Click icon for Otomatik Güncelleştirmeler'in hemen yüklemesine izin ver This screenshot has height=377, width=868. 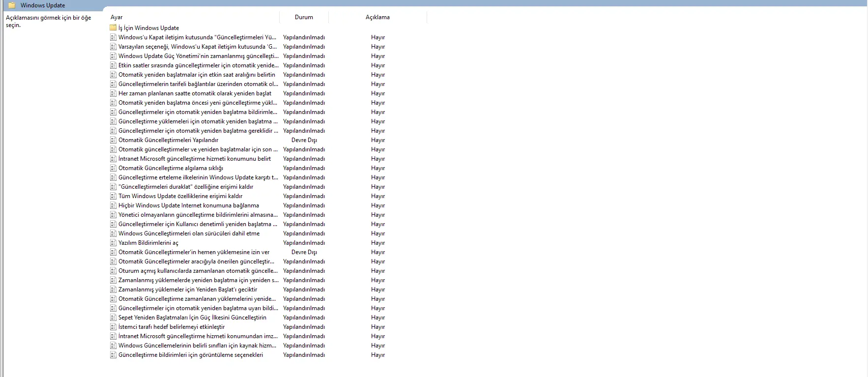pyautogui.click(x=113, y=252)
